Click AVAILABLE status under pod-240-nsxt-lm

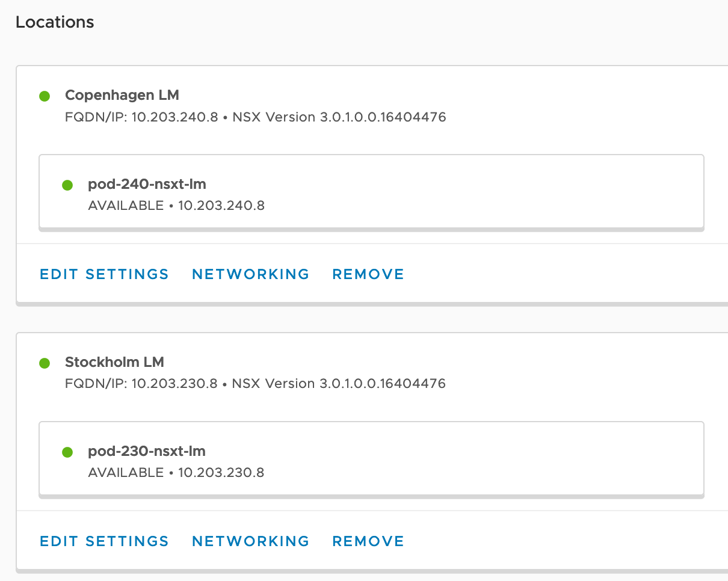coord(126,206)
